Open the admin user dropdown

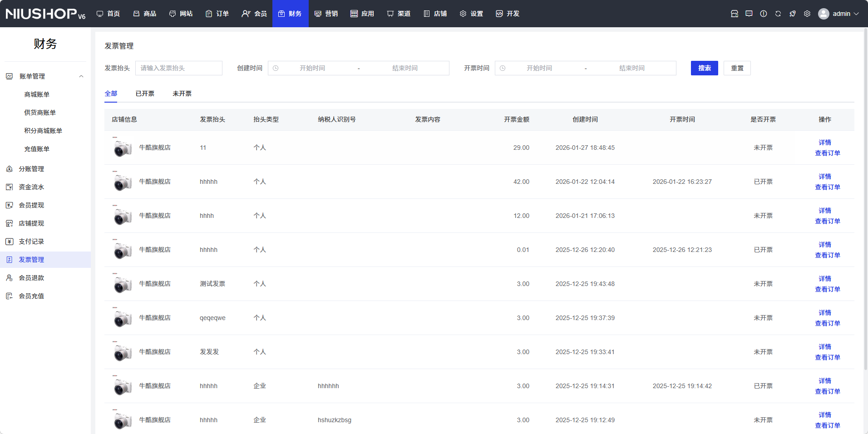point(838,14)
